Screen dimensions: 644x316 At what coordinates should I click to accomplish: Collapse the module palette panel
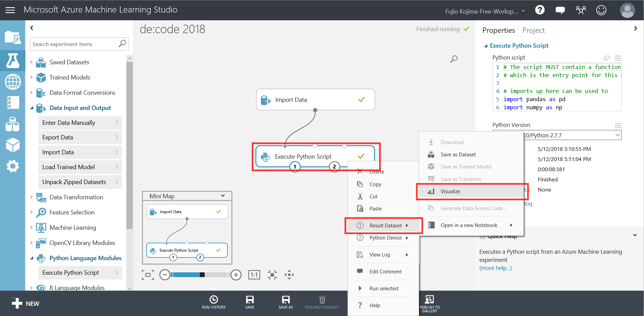[x=32, y=28]
